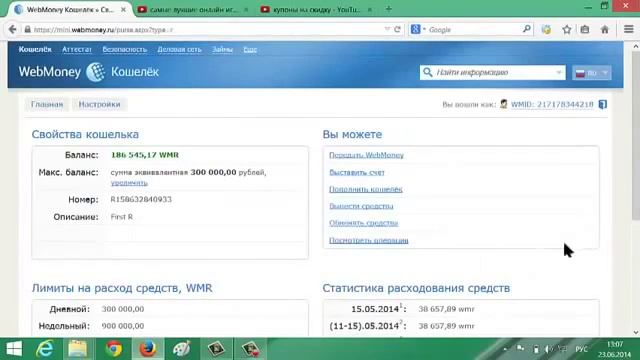The height and width of the screenshot is (360, 640).
Task: Open the URL history dropdown arrow
Action: pos(387,29)
